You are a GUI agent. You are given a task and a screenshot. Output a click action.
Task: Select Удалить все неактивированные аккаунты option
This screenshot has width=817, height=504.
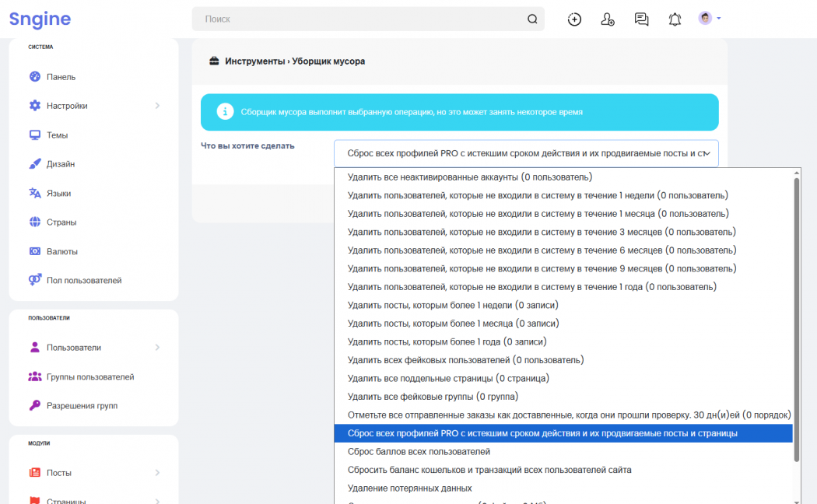[x=470, y=177]
